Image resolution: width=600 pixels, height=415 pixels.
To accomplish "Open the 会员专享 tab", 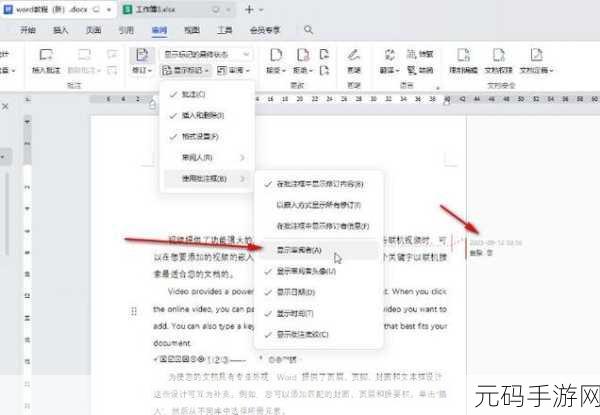I will pos(265,30).
